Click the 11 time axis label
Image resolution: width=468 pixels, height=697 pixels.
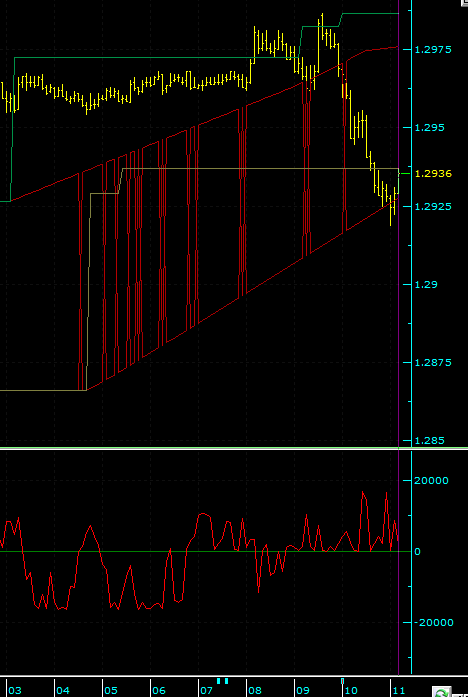(x=399, y=690)
